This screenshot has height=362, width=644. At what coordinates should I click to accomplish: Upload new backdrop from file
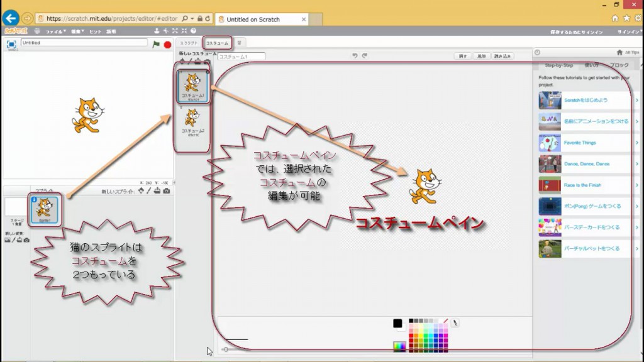[19, 239]
